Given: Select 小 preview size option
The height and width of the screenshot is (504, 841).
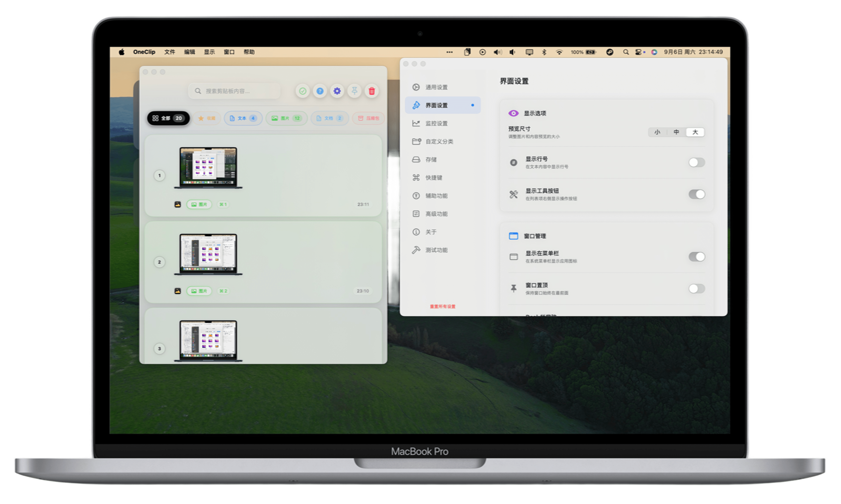Looking at the screenshot, I should 657,132.
